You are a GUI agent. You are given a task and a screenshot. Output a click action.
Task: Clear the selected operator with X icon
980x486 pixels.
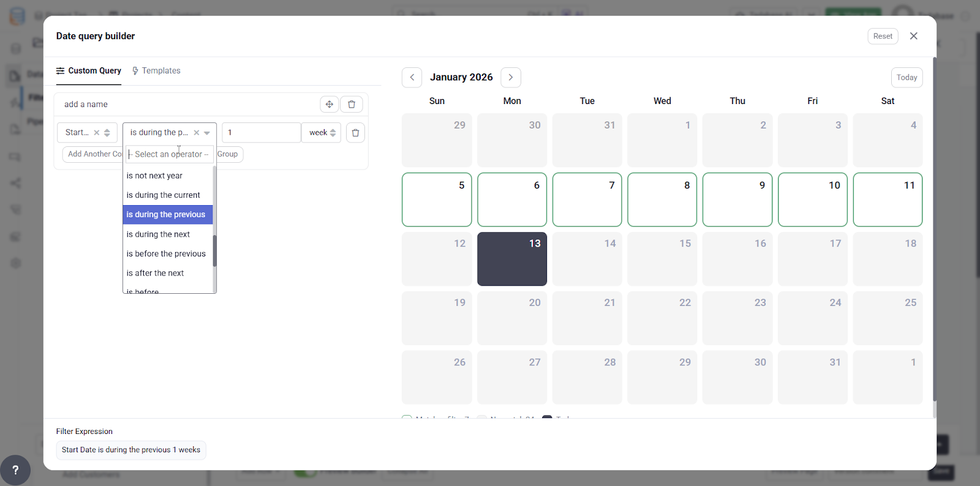point(197,133)
